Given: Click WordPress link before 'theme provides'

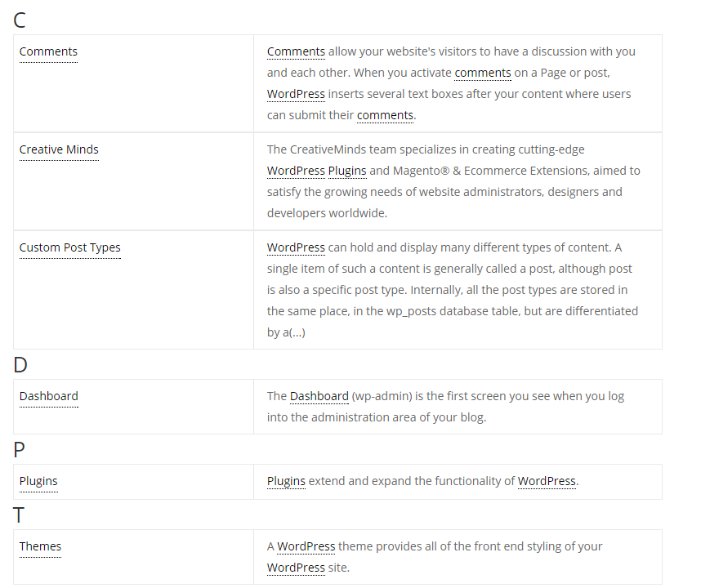Looking at the screenshot, I should (x=306, y=546).
